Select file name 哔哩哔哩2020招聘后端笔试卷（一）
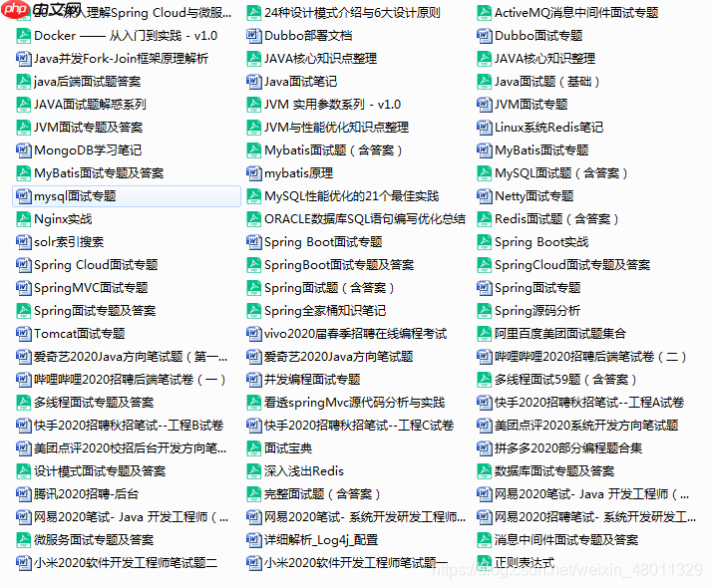712x588 pixels. coord(130,380)
